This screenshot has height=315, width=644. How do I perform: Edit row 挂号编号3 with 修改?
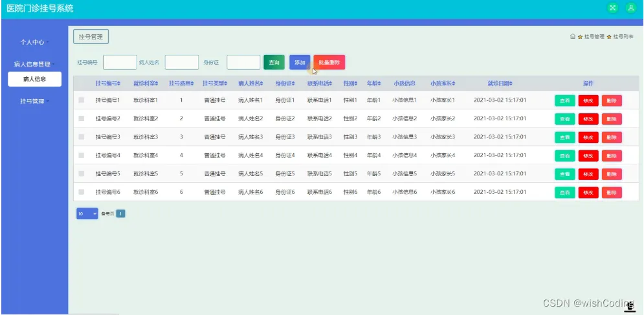pyautogui.click(x=588, y=137)
